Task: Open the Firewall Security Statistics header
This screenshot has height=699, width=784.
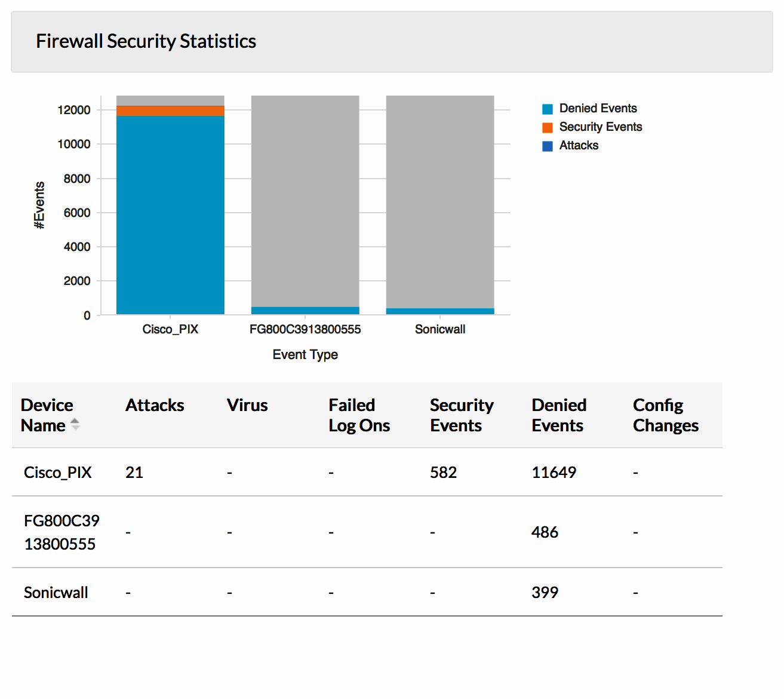Action: click(146, 41)
